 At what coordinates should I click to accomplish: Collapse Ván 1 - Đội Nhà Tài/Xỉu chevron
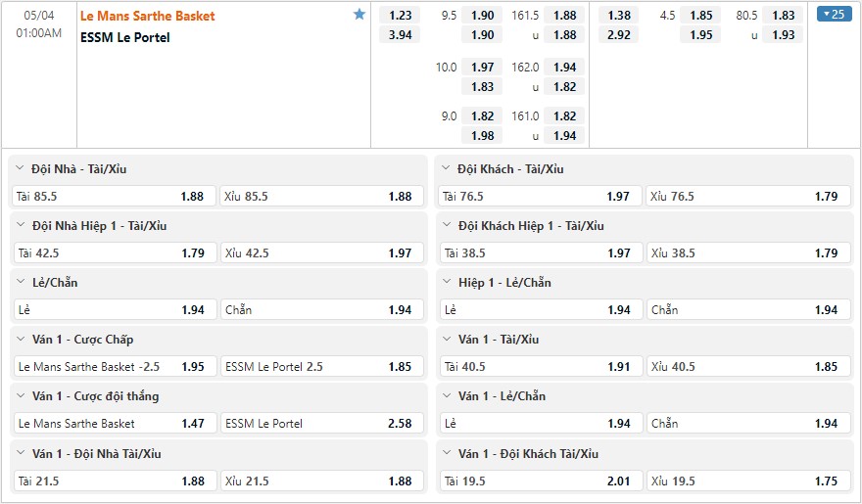(x=21, y=453)
